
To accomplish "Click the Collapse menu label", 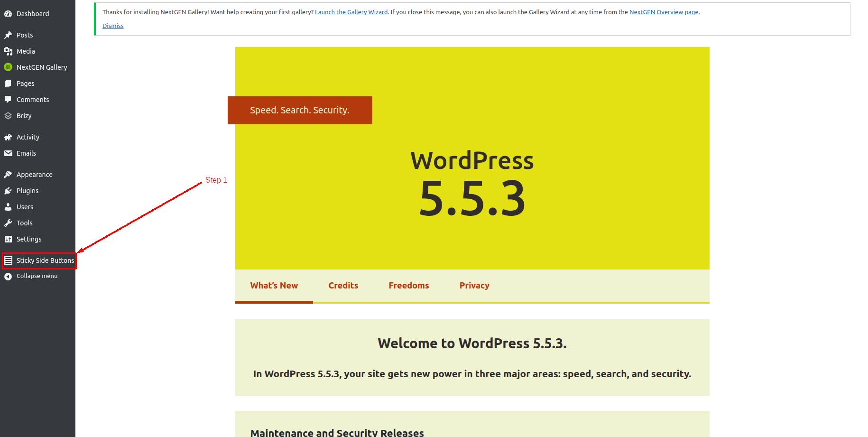I will click(x=37, y=276).
